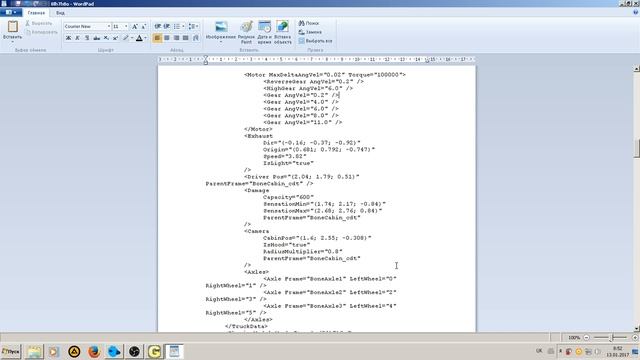
Task: Click the Grow font icon
Action: pos(135,27)
